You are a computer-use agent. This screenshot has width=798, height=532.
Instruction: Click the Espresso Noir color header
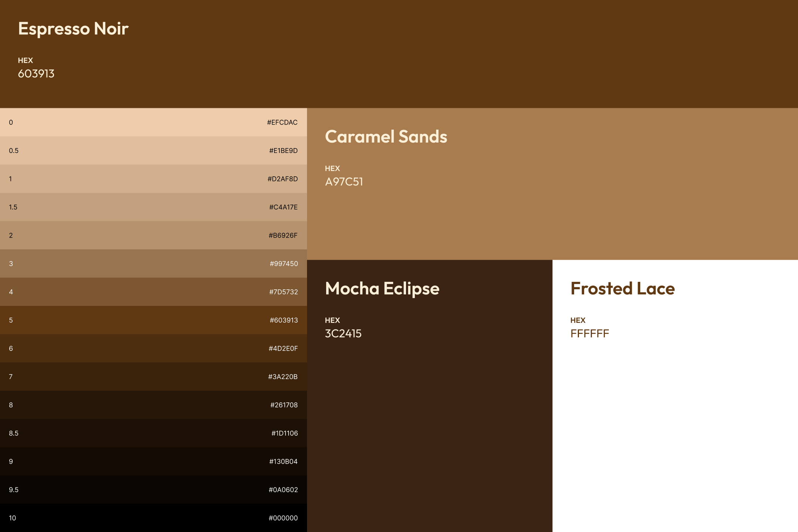[x=73, y=28]
